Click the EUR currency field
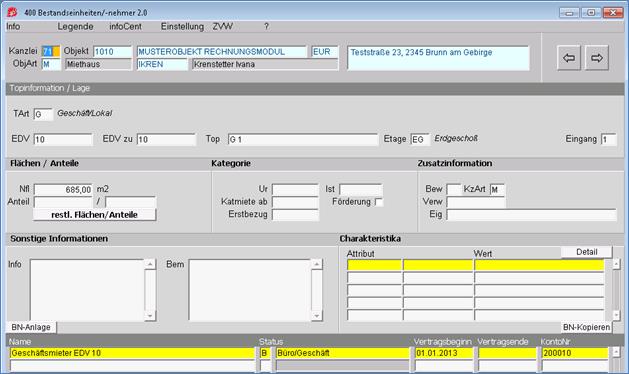 pos(325,52)
